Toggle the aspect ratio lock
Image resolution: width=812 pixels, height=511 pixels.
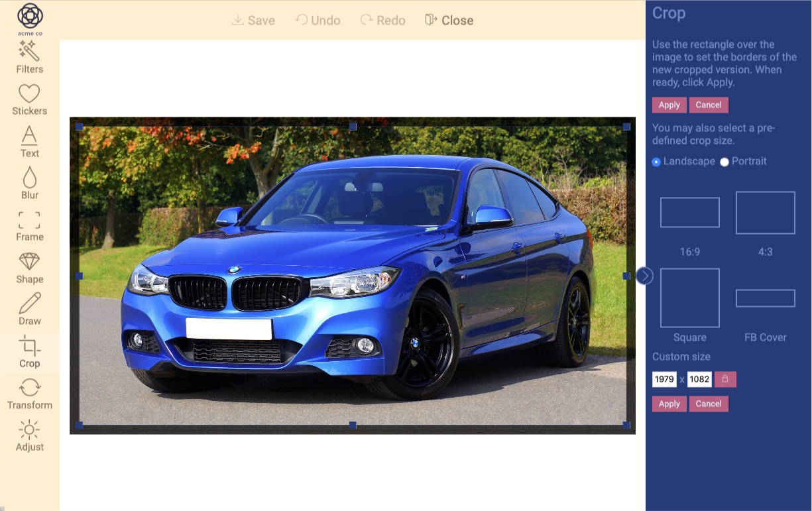click(726, 378)
